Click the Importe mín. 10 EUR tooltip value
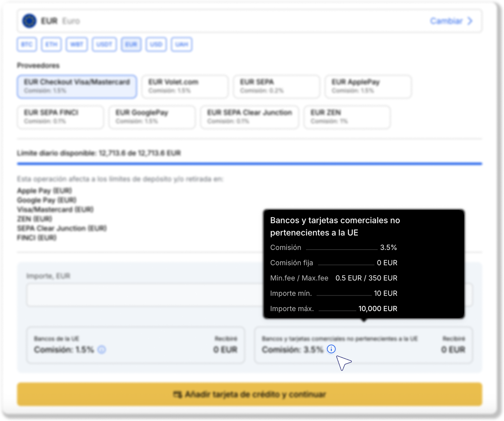This screenshot has width=504, height=421. (386, 293)
